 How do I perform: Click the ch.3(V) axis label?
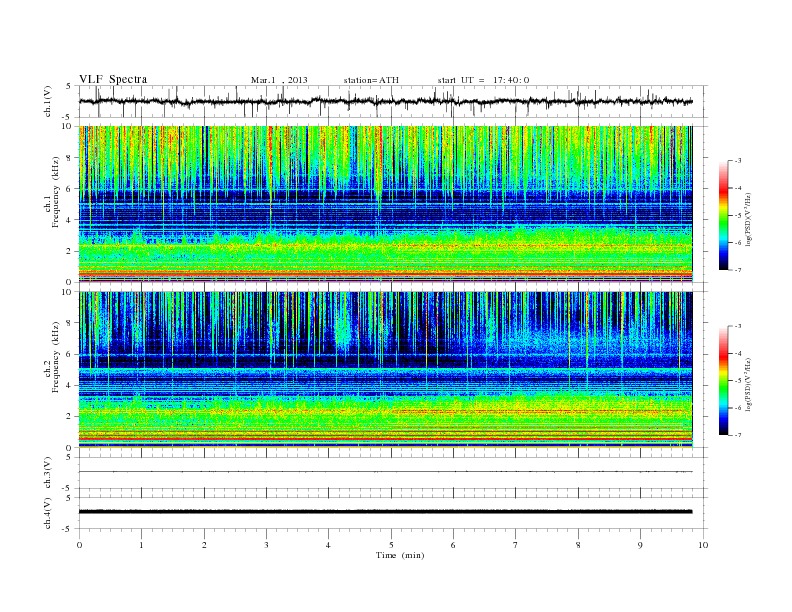48,473
